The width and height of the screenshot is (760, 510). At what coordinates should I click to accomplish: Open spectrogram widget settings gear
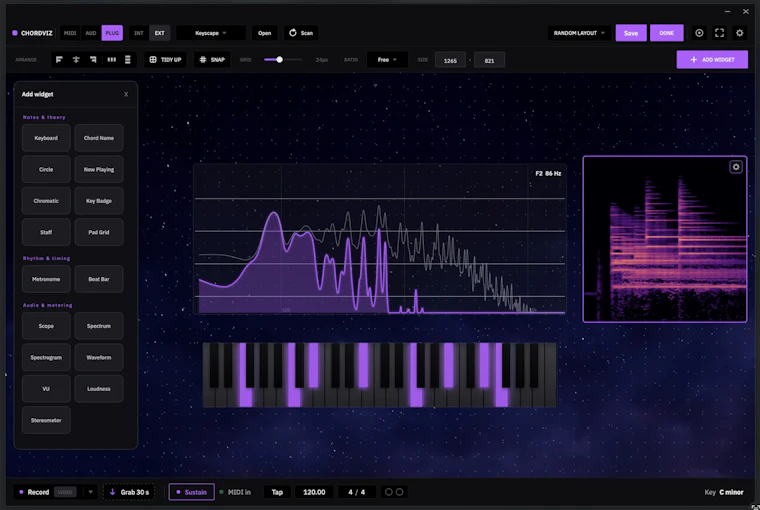(x=736, y=167)
